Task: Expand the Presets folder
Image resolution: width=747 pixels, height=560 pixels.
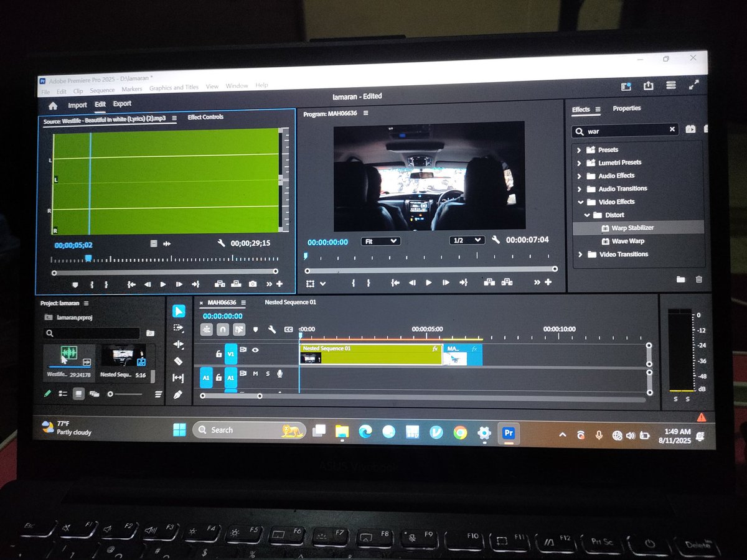Action: (579, 150)
